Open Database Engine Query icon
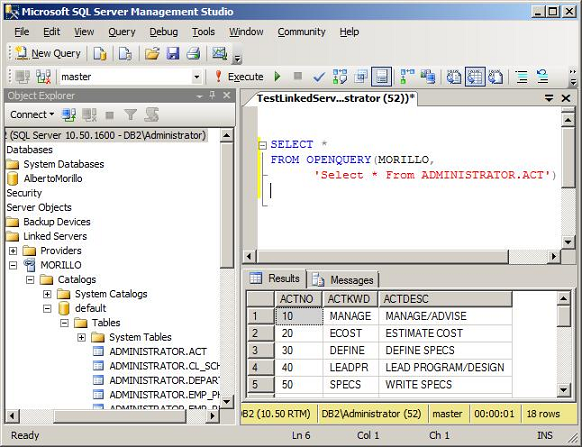The height and width of the screenshot is (447, 582). tap(99, 54)
